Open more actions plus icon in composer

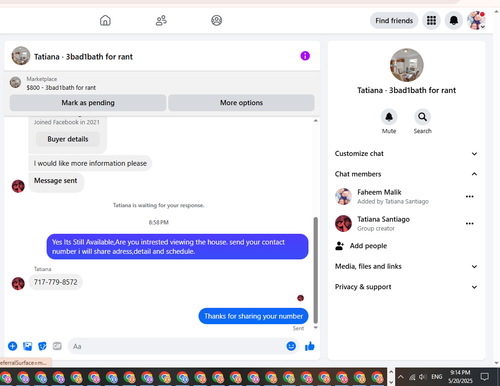point(13,346)
